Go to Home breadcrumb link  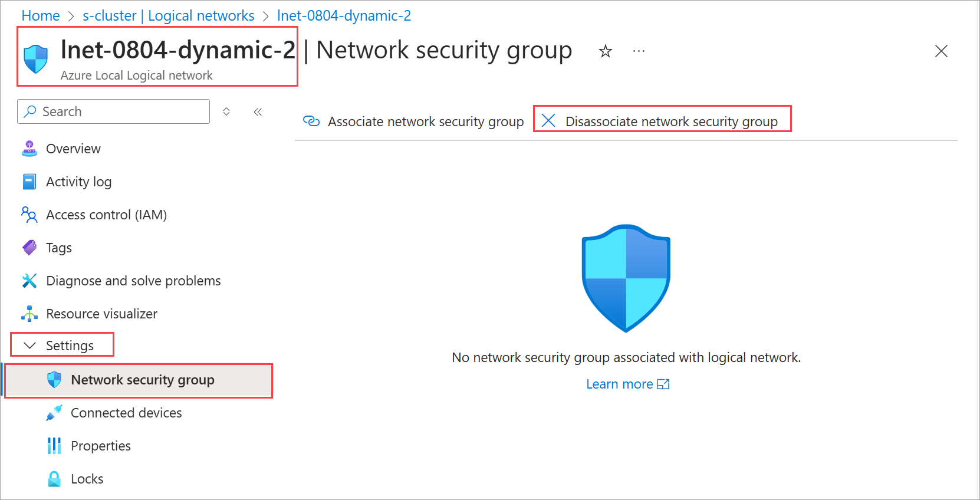(x=41, y=16)
